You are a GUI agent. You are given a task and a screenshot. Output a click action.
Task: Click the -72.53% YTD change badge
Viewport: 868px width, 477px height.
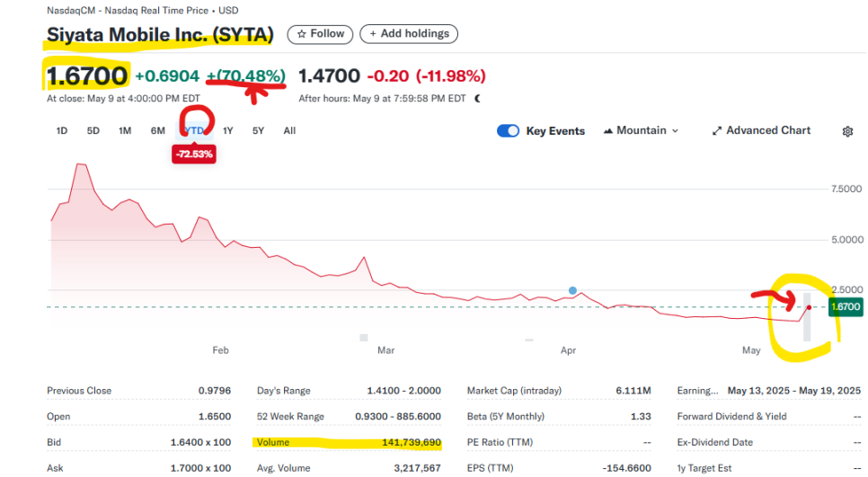point(194,154)
